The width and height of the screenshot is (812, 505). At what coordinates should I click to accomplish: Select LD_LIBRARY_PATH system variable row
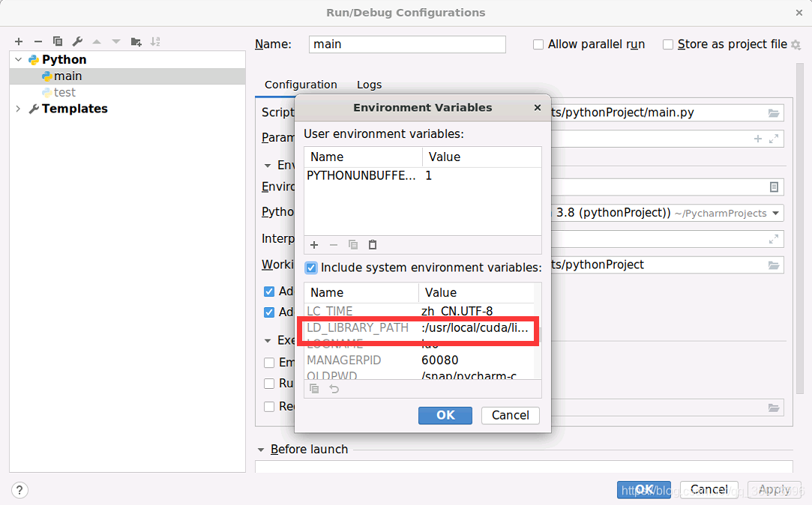pyautogui.click(x=419, y=328)
